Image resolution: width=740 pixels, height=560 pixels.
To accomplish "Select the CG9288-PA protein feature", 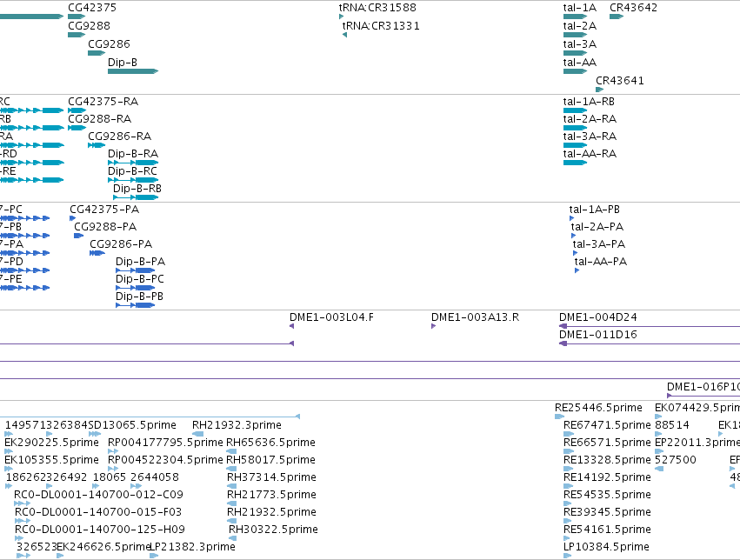I will (x=78, y=236).
